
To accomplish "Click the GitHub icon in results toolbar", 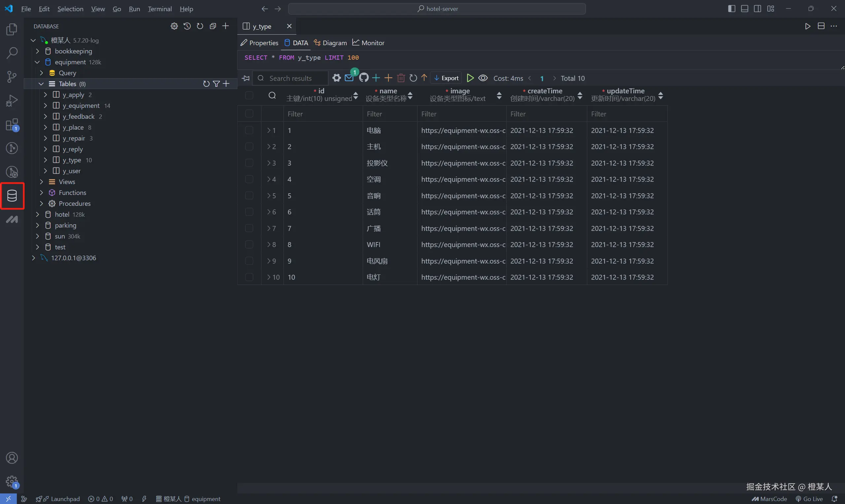I will pyautogui.click(x=363, y=78).
